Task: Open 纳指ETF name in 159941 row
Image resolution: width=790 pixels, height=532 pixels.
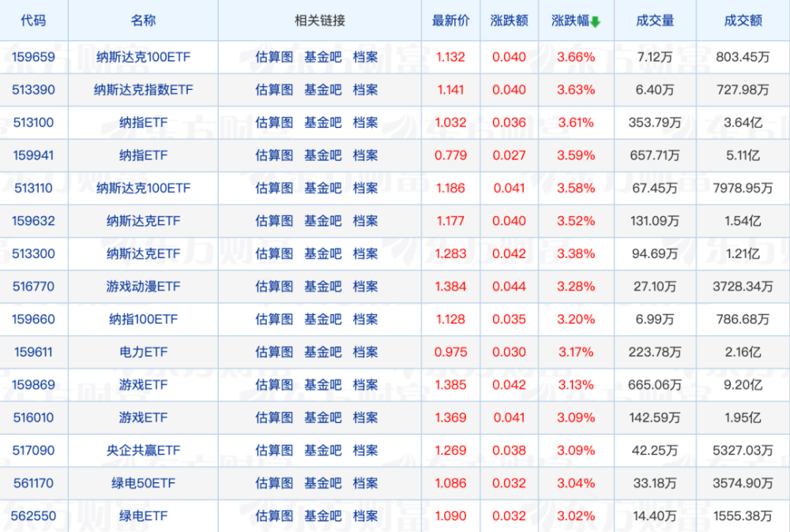Action: (143, 155)
